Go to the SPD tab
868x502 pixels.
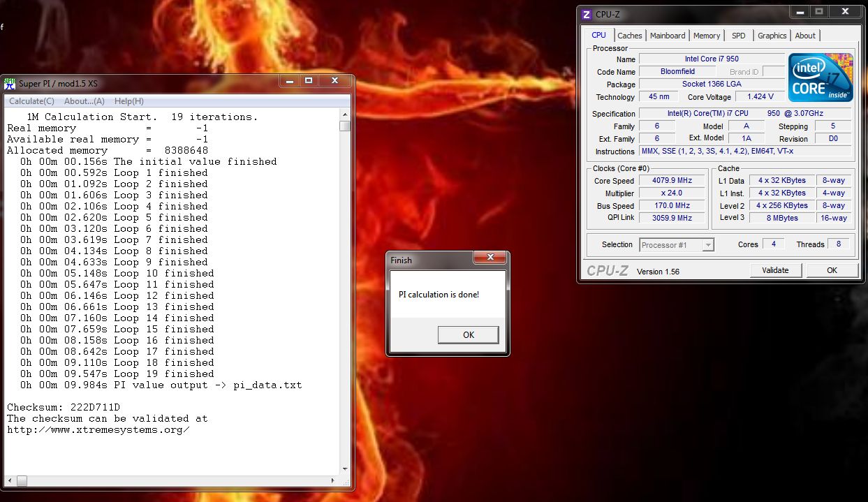coord(738,36)
